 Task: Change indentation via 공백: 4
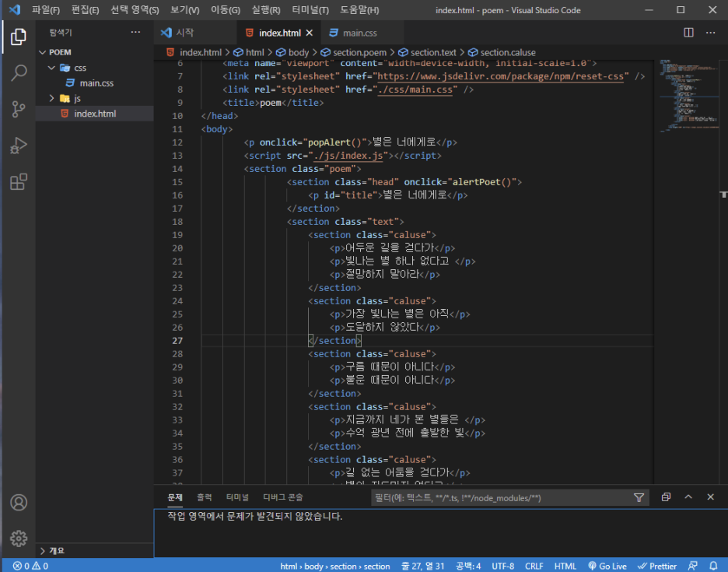click(468, 566)
